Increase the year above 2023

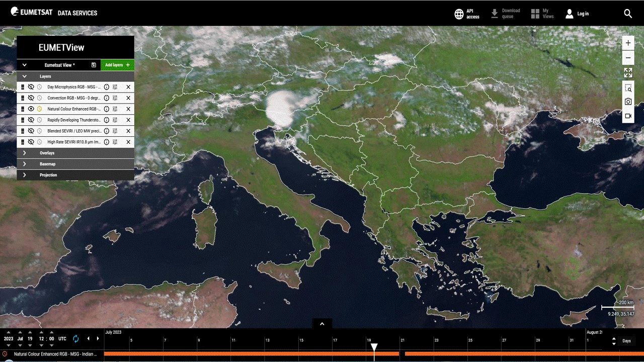[8, 332]
